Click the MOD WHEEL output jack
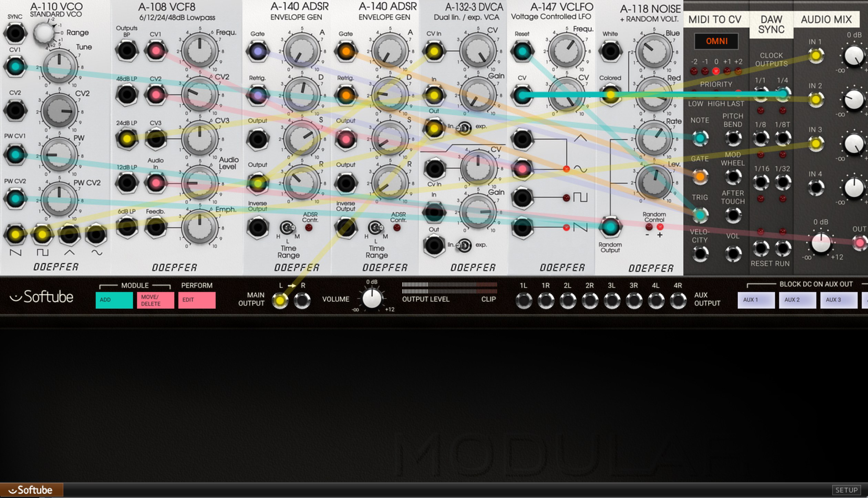 [x=733, y=177]
